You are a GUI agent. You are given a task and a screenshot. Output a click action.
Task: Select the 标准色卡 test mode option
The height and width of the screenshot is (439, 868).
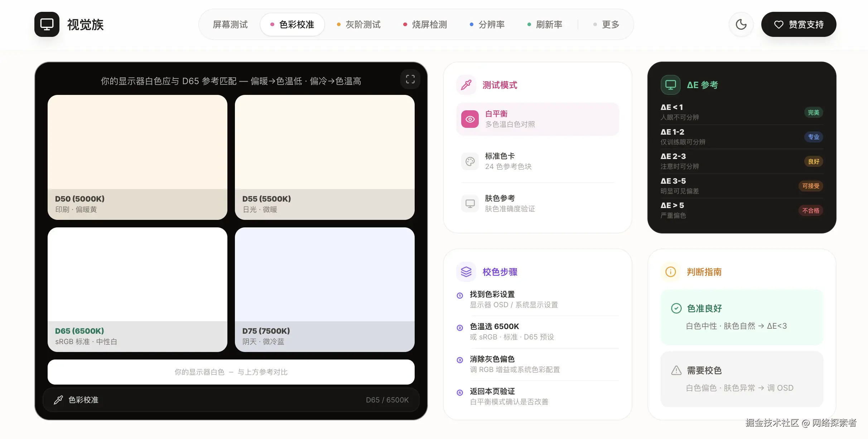click(x=537, y=161)
